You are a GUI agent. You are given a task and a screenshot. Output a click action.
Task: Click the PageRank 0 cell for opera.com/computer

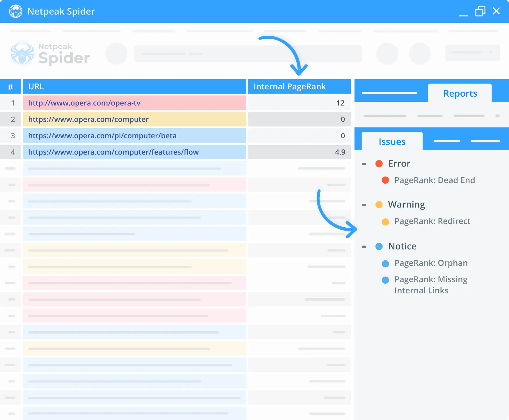[299, 119]
